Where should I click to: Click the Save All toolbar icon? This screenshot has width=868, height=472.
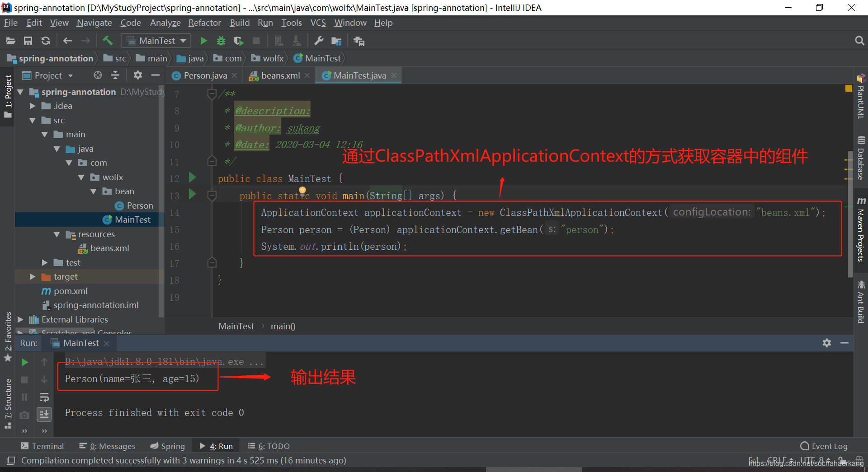click(x=28, y=41)
